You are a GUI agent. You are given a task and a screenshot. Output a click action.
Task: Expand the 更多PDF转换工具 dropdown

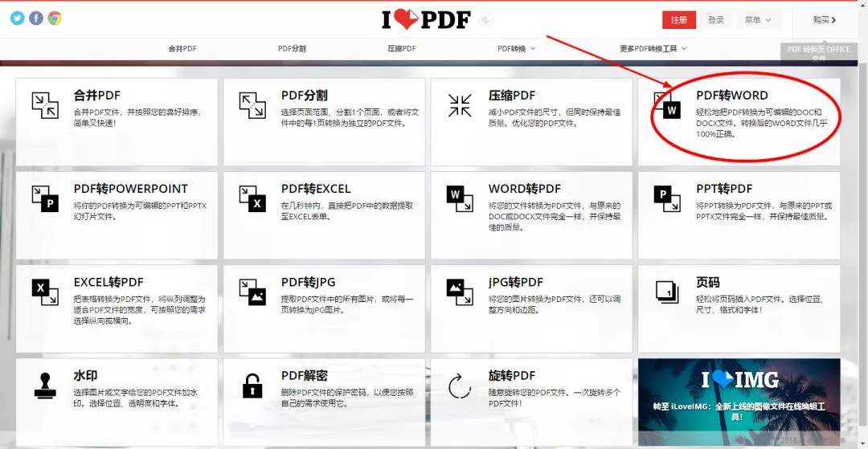653,49
